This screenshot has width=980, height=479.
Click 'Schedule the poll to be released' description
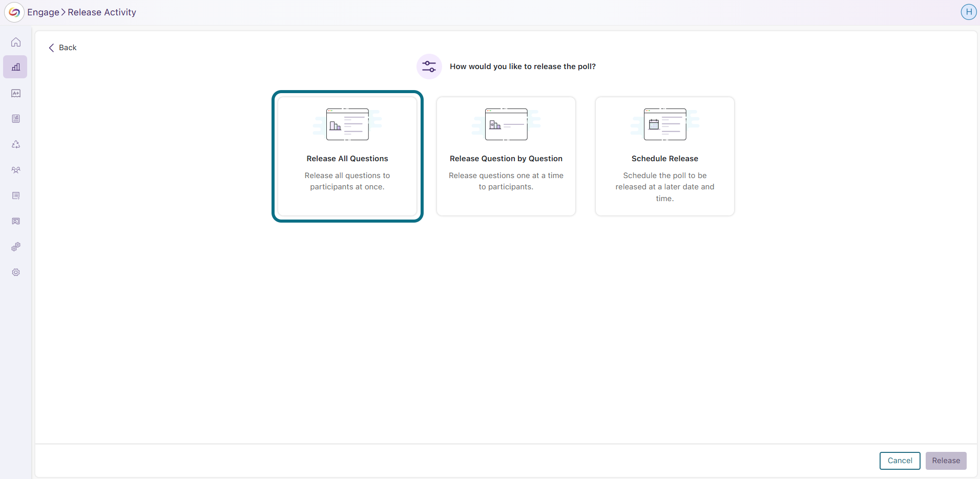[665, 187]
